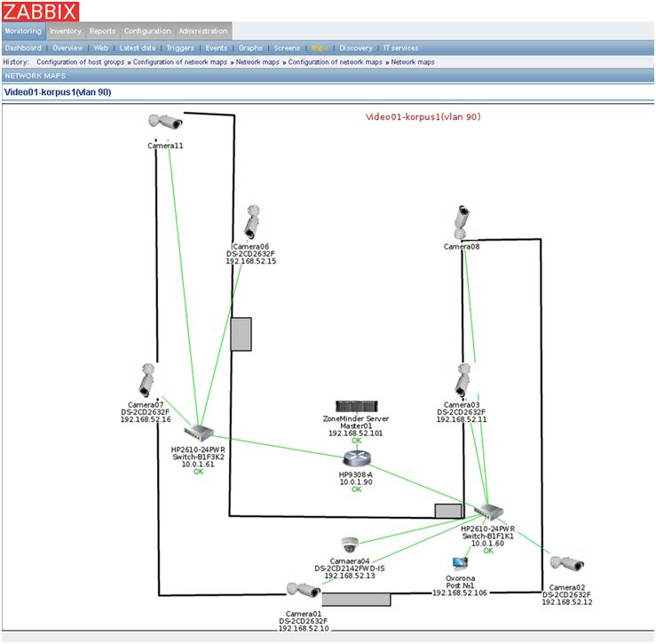
Task: Click the 192.168.52.15 address under Camera06
Action: coord(251,261)
